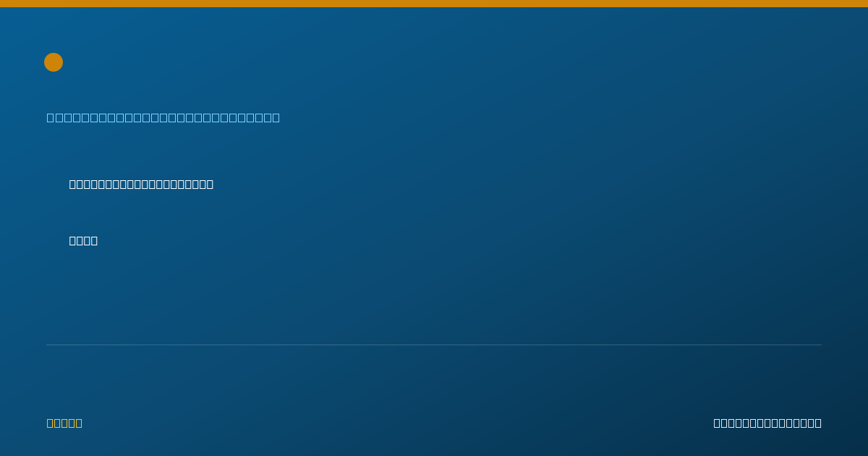Select the longer white text line
868x456 pixels.
141,184
